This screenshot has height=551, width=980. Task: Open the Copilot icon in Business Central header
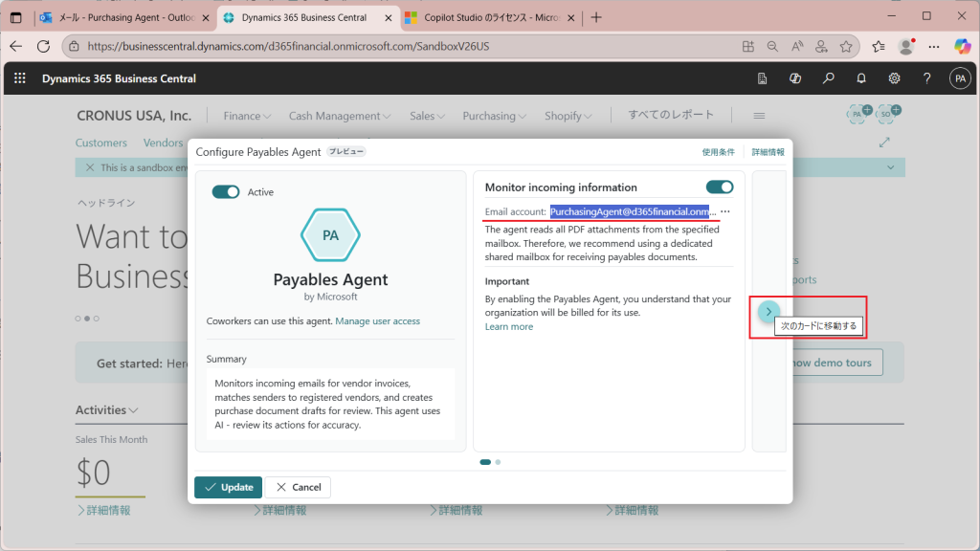[x=795, y=78]
